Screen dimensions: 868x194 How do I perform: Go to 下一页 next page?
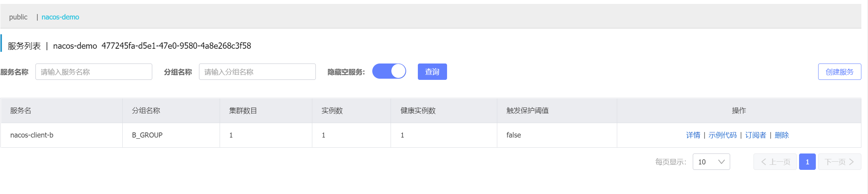point(839,162)
